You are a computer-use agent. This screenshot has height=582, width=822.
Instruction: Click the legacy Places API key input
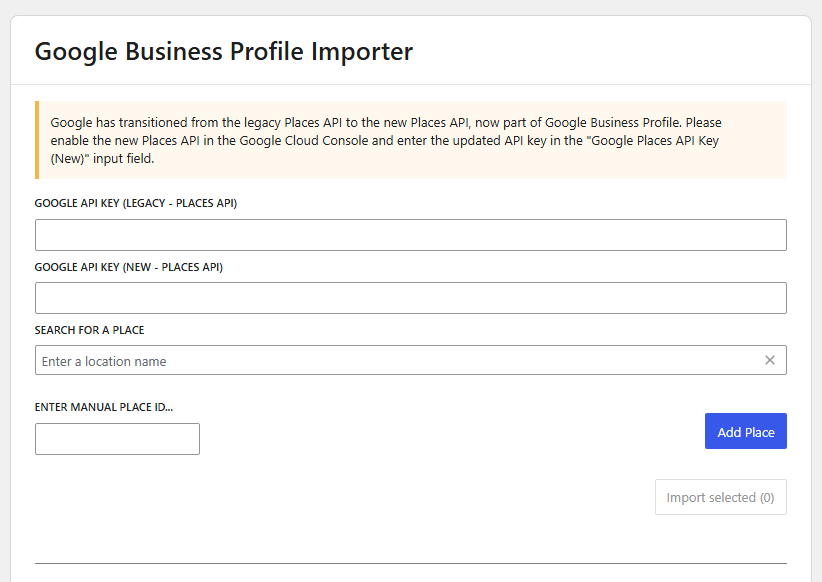click(410, 235)
